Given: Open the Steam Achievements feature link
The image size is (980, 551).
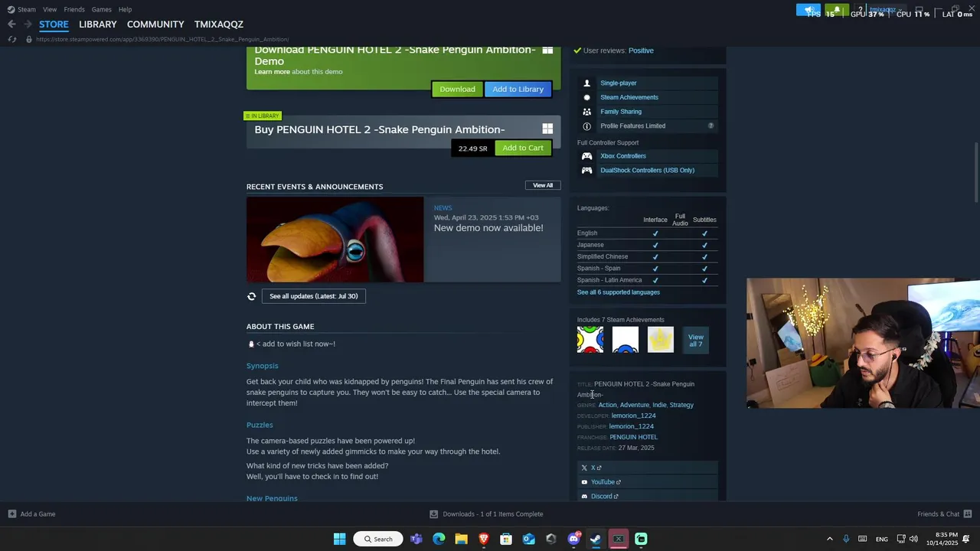Looking at the screenshot, I should (629, 97).
